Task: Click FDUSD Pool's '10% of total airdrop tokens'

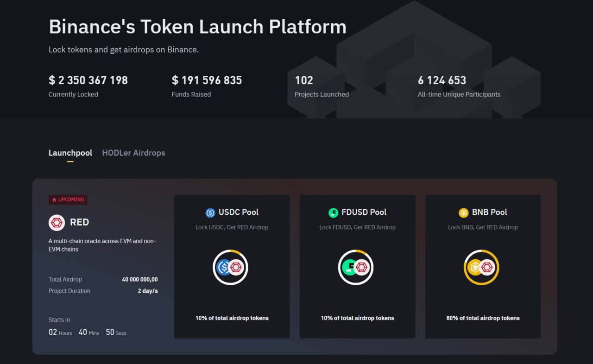Action: [x=358, y=318]
